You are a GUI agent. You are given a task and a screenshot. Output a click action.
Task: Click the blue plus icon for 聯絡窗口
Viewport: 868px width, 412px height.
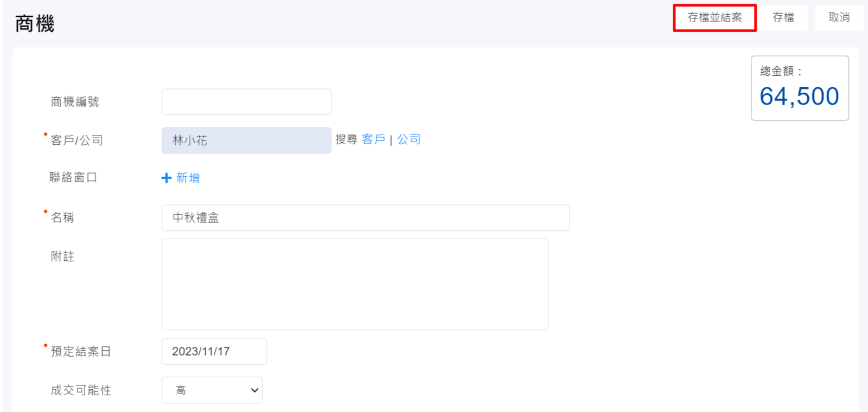pyautogui.click(x=167, y=178)
